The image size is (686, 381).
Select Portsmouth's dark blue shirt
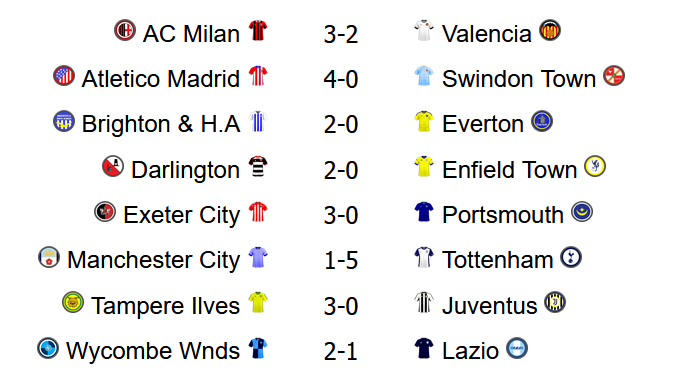(x=424, y=212)
